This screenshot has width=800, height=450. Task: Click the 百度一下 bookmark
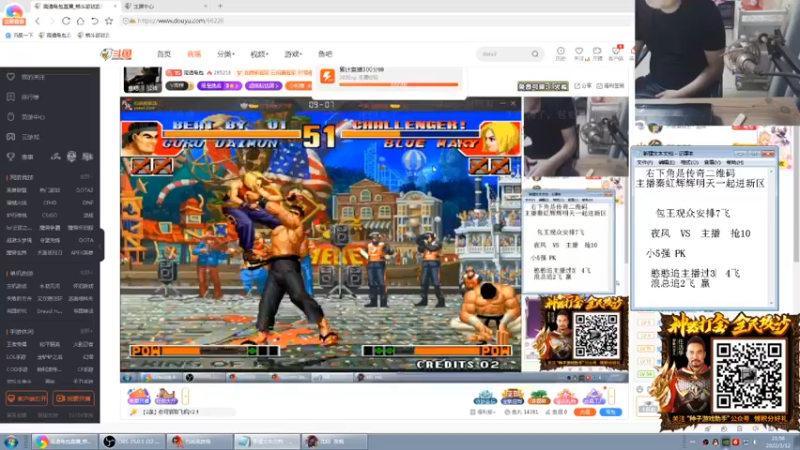pos(19,35)
